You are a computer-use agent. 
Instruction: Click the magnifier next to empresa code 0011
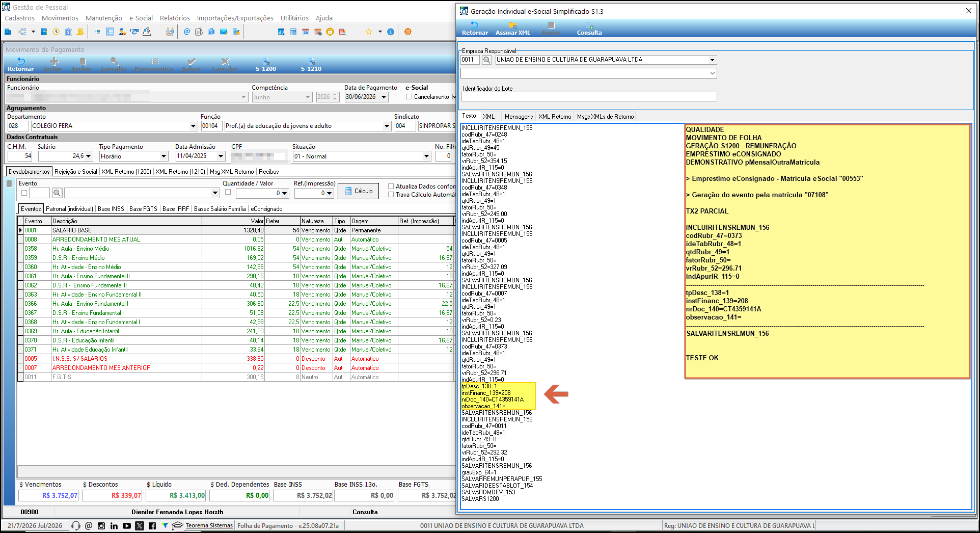coord(486,60)
